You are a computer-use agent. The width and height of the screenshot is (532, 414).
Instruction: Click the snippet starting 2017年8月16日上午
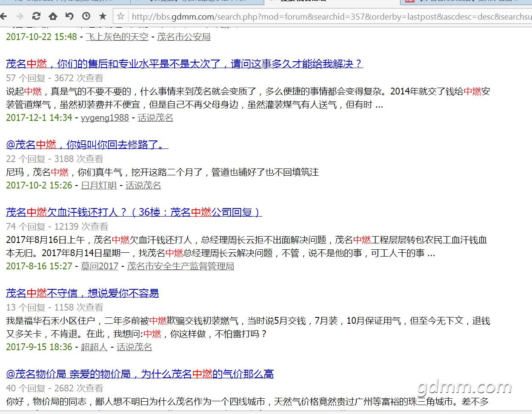pyautogui.click(x=246, y=247)
